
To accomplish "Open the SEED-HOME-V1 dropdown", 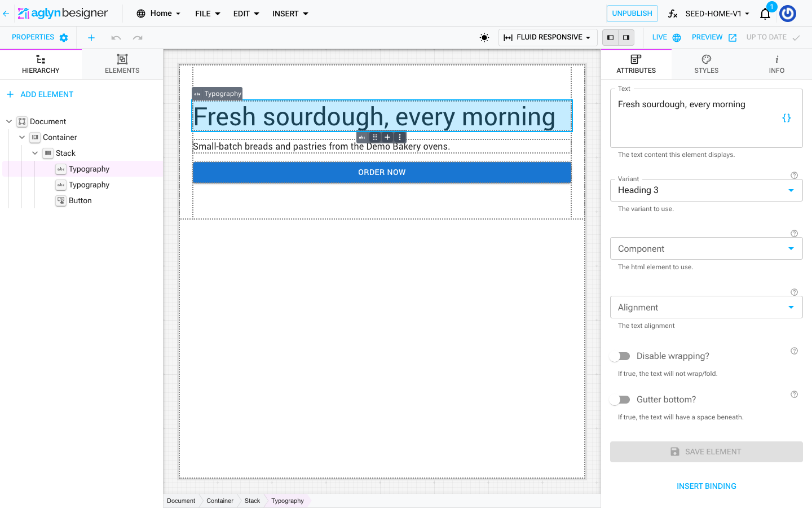I will (717, 14).
